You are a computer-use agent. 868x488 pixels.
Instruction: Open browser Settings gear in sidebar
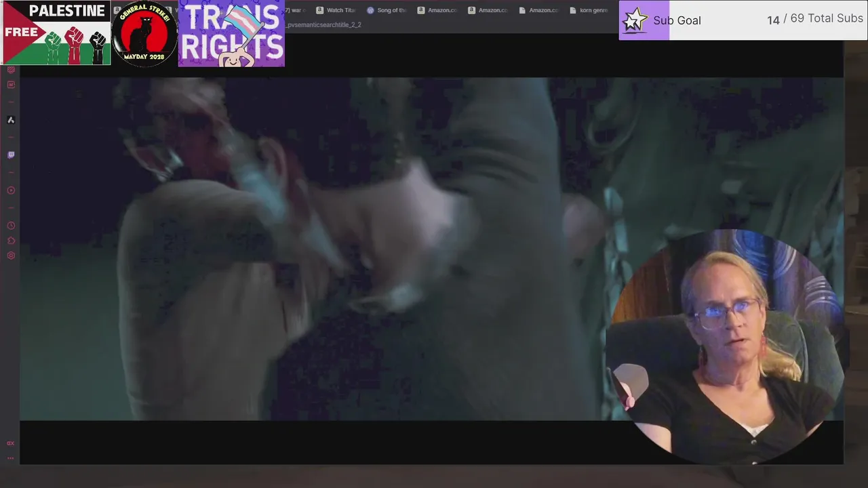pyautogui.click(x=11, y=256)
